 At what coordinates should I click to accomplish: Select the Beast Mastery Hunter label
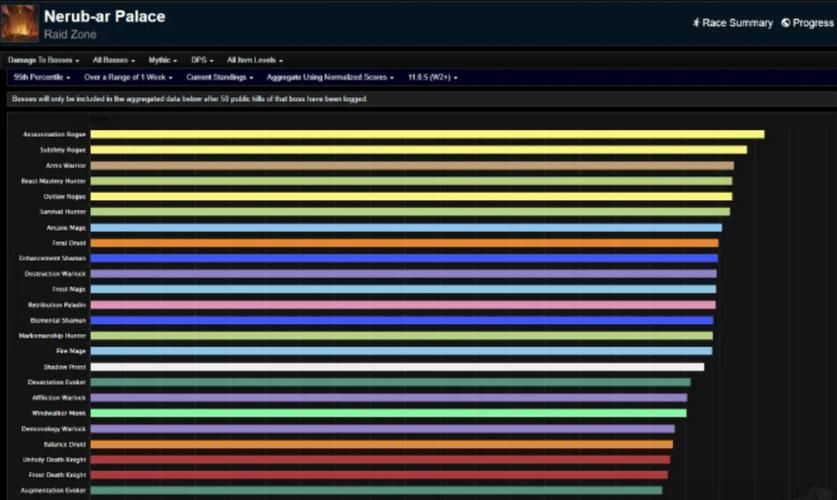click(x=53, y=181)
